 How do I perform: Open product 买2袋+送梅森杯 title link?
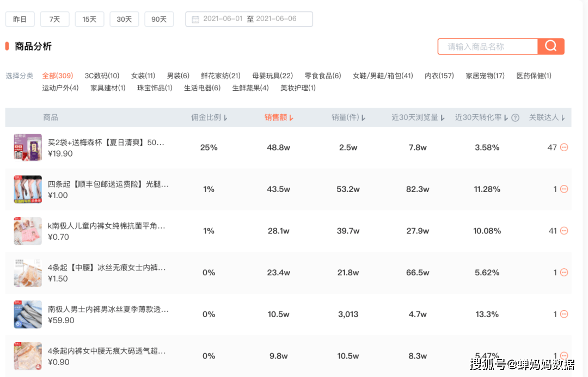point(106,143)
